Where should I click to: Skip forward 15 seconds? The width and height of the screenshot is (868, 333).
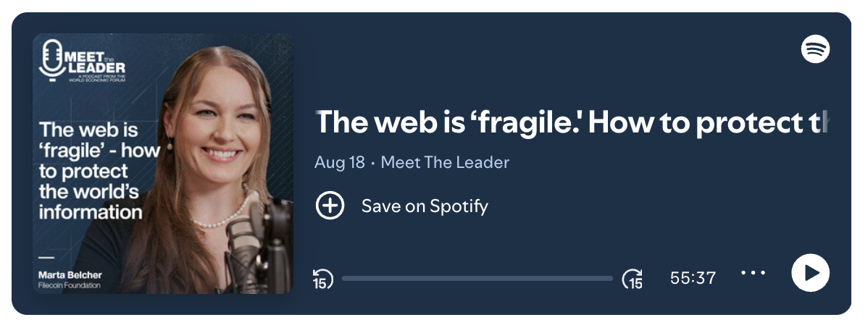633,278
